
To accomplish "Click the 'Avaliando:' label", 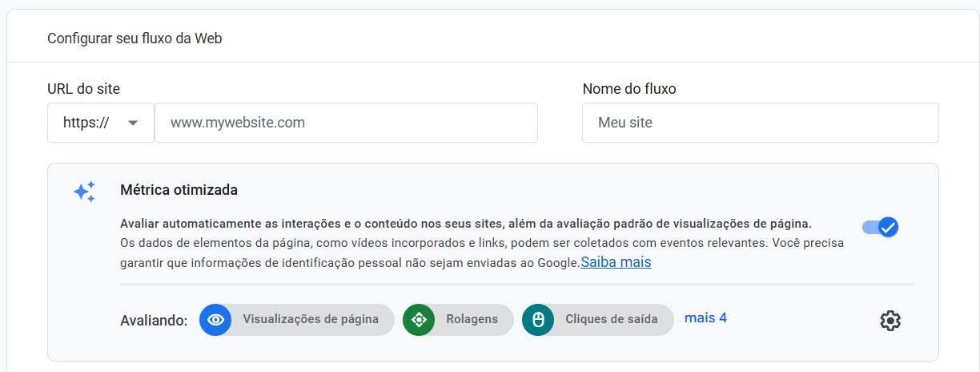I will (x=154, y=320).
